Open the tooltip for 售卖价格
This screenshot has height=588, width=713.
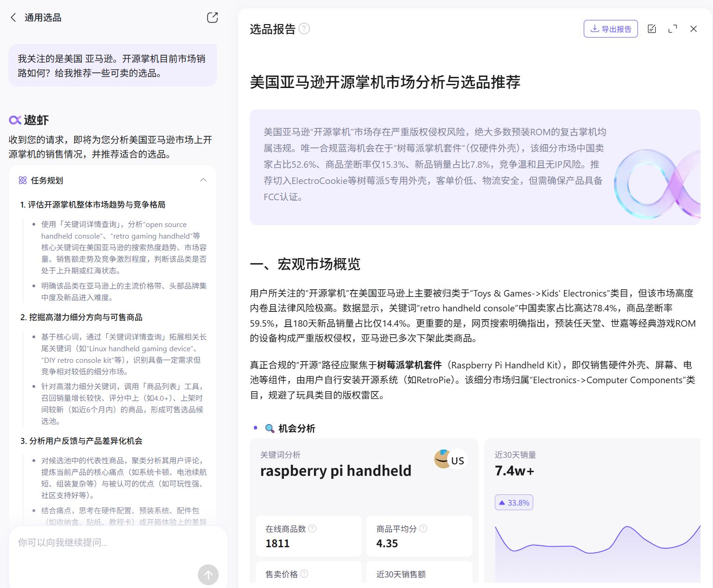pyautogui.click(x=305, y=573)
